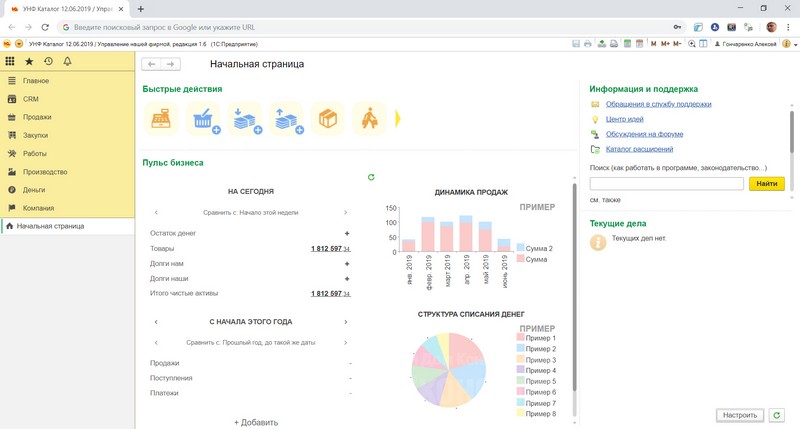This screenshot has height=429, width=800.
Task: Select Начальная страница in sidebar
Action: 67,226
